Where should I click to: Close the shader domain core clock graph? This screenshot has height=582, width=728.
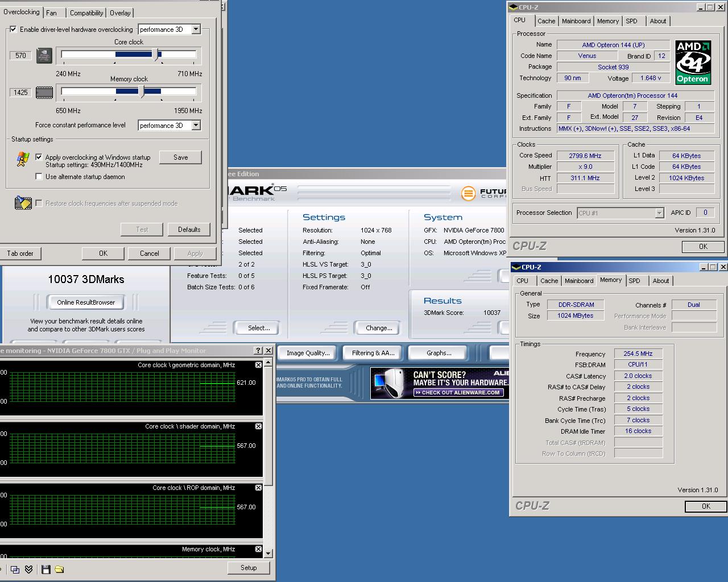coord(258,426)
